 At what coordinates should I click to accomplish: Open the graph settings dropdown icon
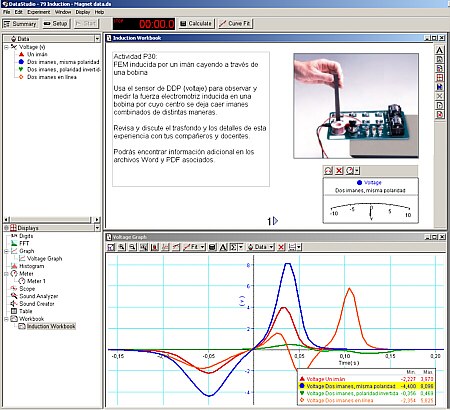(295, 247)
